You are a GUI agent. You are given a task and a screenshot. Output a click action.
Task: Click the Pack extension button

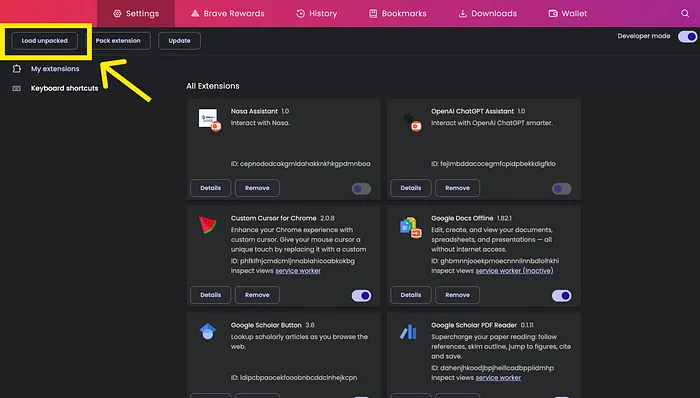[118, 41]
